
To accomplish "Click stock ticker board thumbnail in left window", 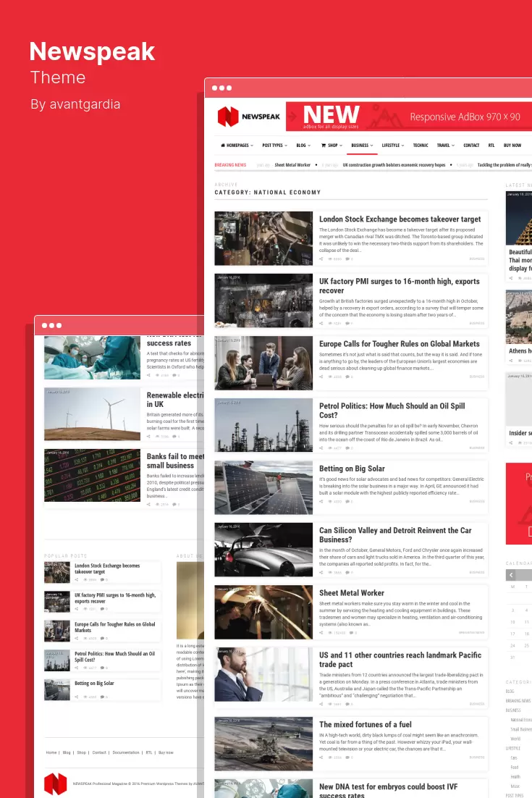I will click(x=92, y=475).
